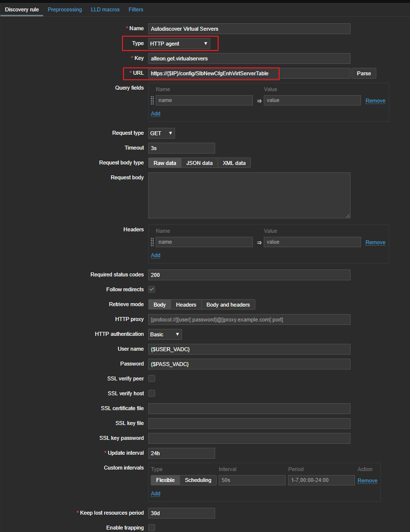Select Scheduling custom interval type
Screen dimensions: 410x532
point(198,480)
